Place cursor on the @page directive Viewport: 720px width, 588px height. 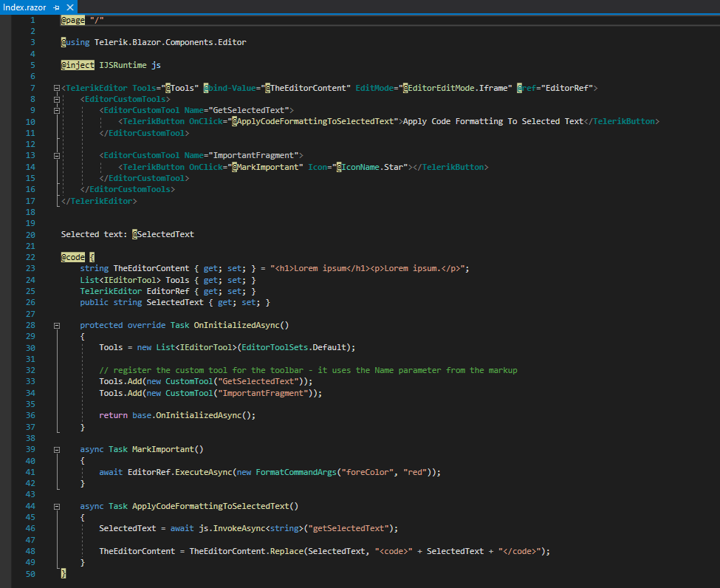pyautogui.click(x=73, y=20)
